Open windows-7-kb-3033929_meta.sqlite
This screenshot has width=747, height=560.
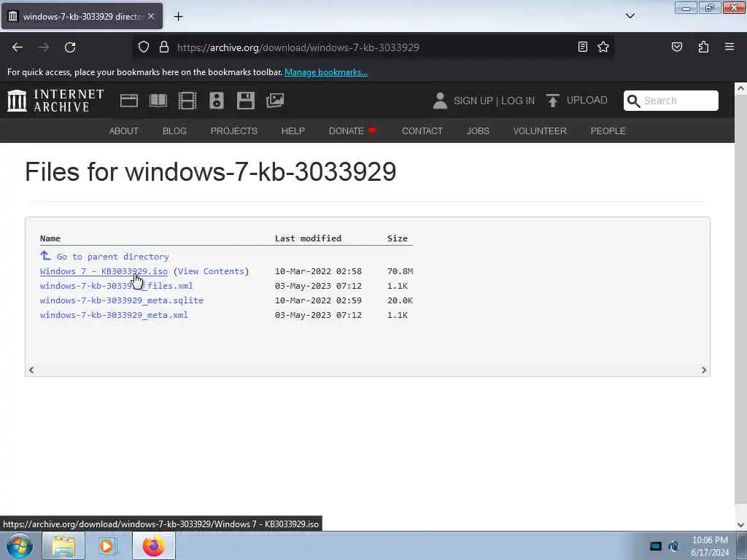(122, 300)
